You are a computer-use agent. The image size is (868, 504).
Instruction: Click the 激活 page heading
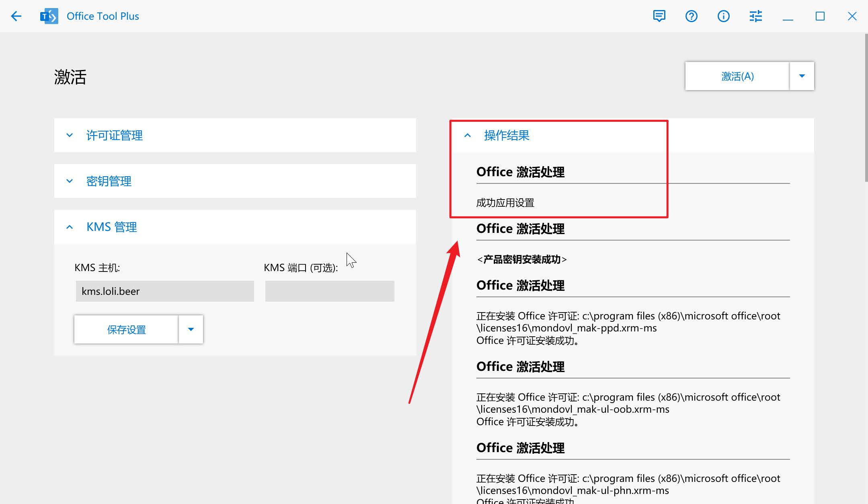pyautogui.click(x=70, y=76)
